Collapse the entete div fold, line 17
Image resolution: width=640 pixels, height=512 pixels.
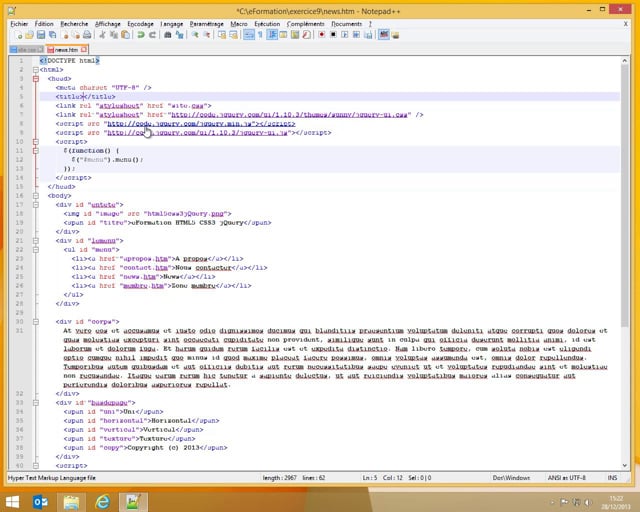coord(36,205)
